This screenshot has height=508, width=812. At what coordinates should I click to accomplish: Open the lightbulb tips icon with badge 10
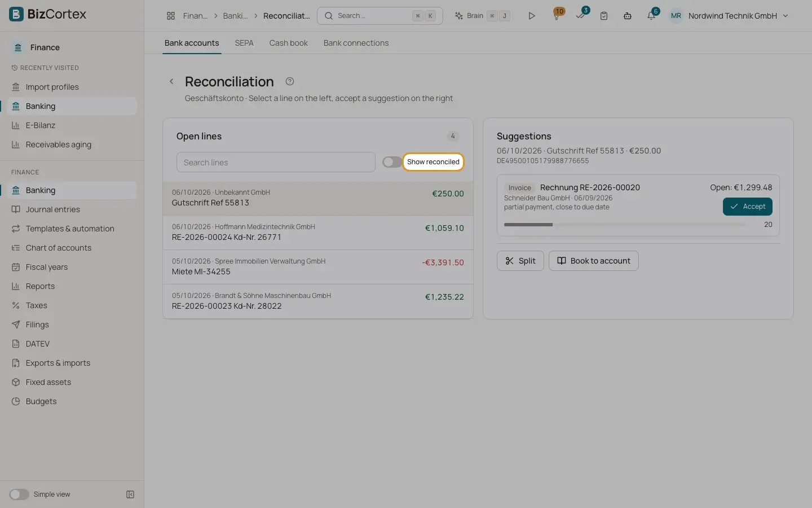(x=557, y=15)
